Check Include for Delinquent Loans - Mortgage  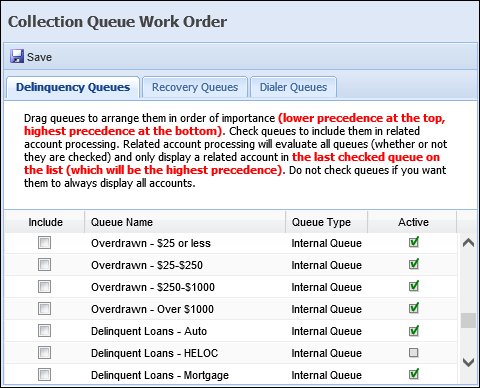(x=44, y=375)
